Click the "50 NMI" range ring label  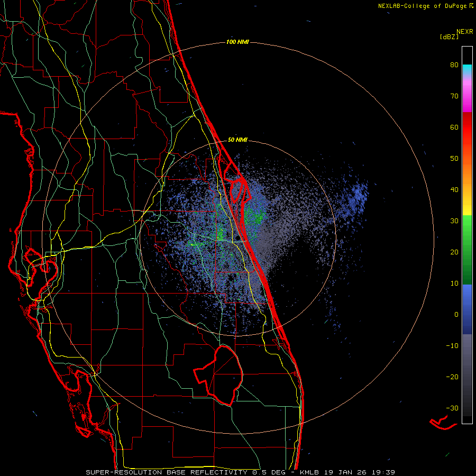click(237, 140)
